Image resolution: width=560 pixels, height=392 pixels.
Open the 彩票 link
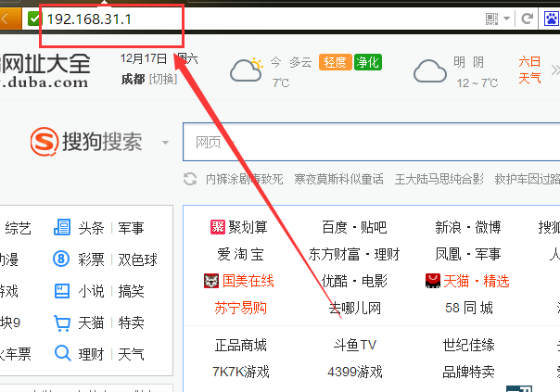point(91,259)
